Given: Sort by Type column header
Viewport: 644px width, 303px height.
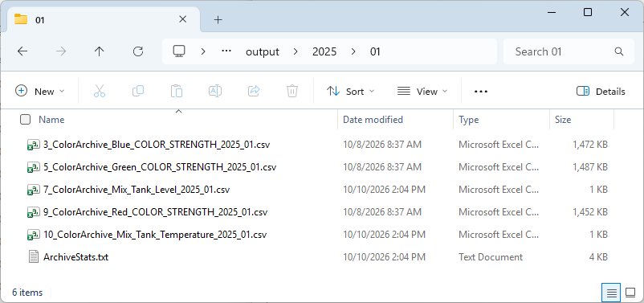Looking at the screenshot, I should click(x=469, y=120).
